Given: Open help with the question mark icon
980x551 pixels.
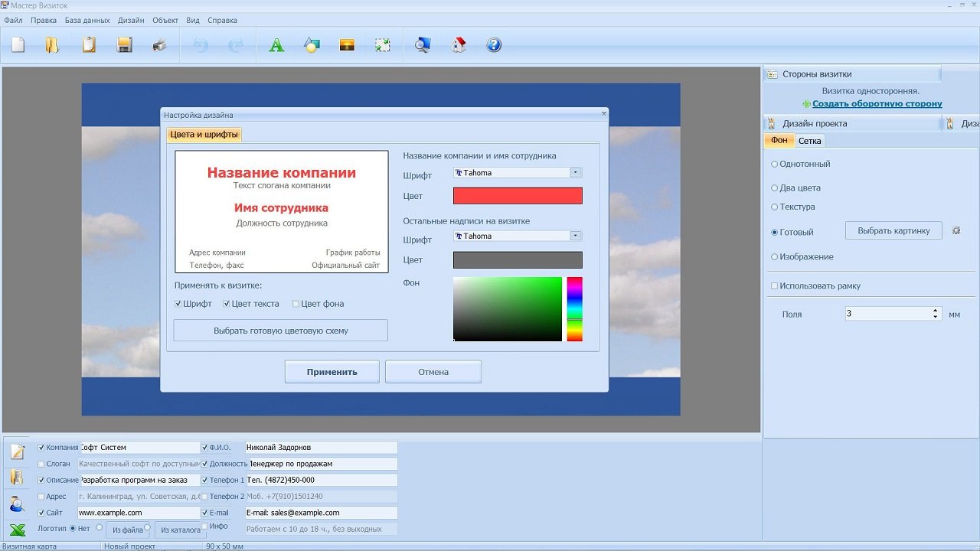Looking at the screenshot, I should click(494, 45).
